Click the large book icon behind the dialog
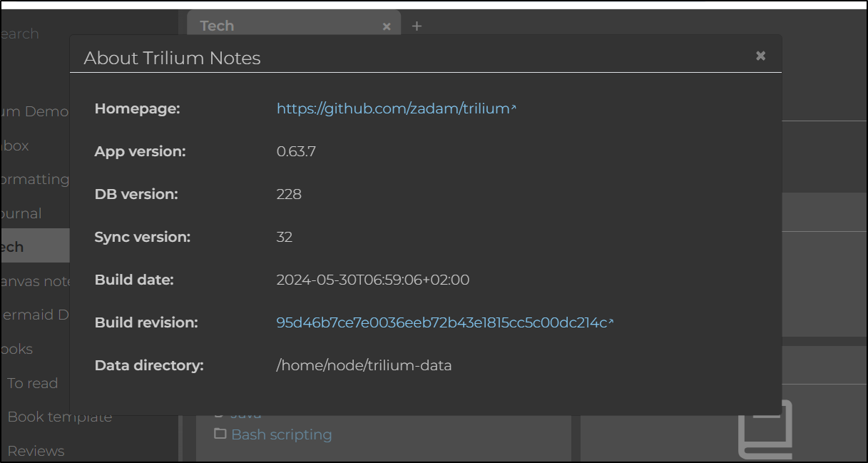The image size is (868, 463). (765, 430)
